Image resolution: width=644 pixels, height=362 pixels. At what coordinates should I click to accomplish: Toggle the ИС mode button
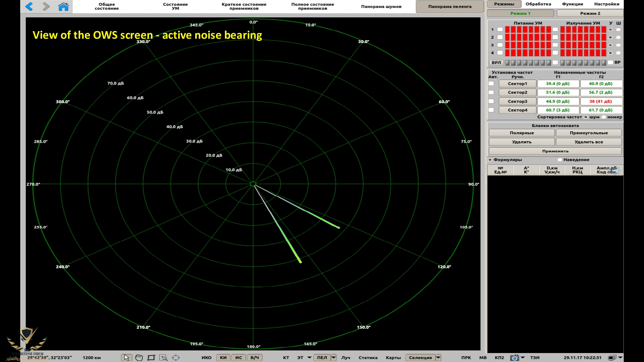[x=239, y=358]
